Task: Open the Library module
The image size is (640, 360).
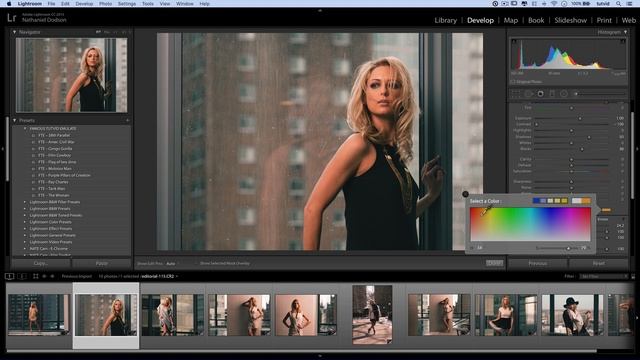Action: (x=445, y=20)
